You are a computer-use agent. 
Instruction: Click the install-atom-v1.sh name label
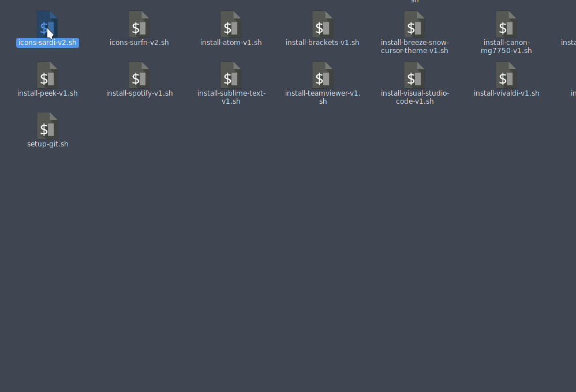pos(231,43)
